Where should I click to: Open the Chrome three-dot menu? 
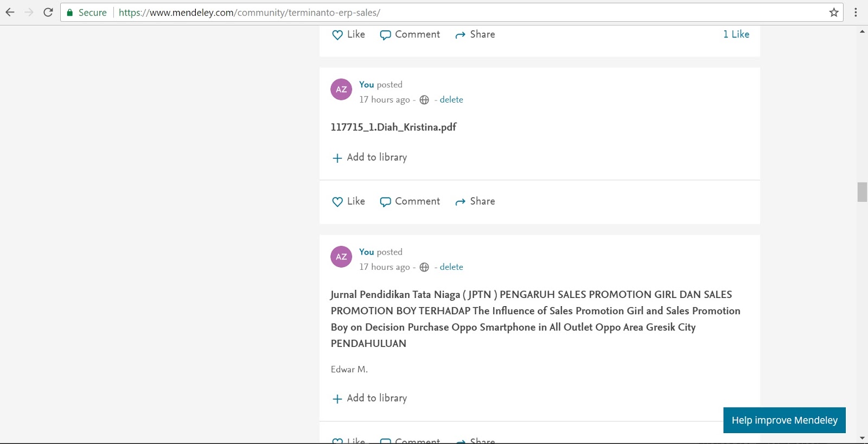(856, 12)
